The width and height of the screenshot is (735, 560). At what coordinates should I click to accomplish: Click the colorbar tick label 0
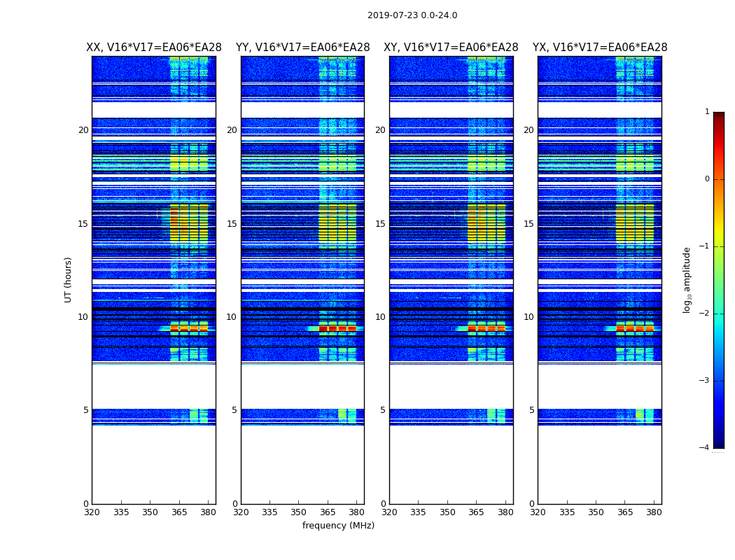coord(707,179)
